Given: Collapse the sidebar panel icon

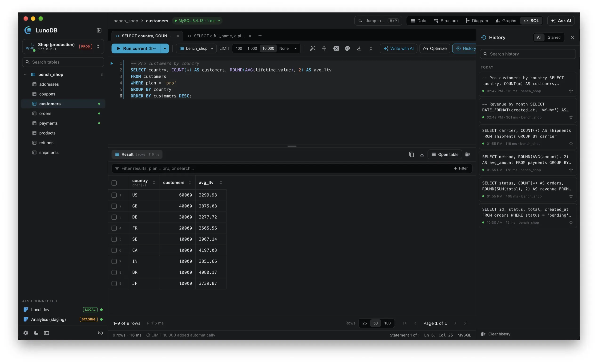Looking at the screenshot, I should pos(99,30).
